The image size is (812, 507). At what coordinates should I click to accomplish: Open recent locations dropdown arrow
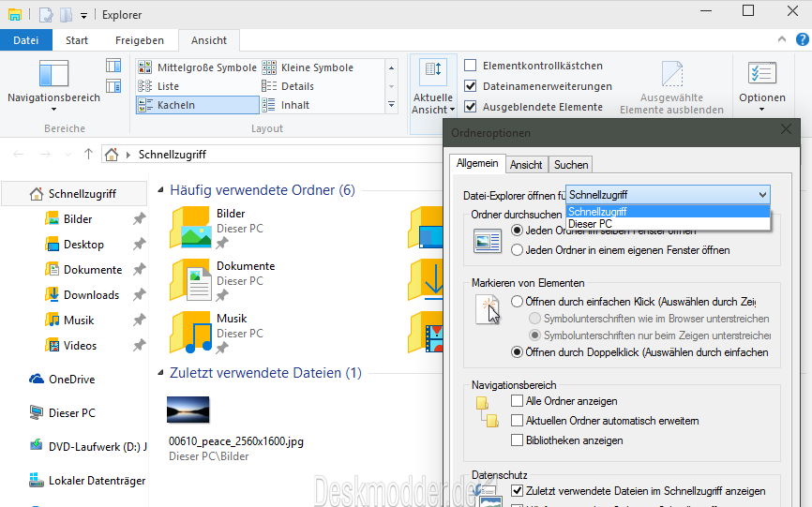(x=68, y=155)
